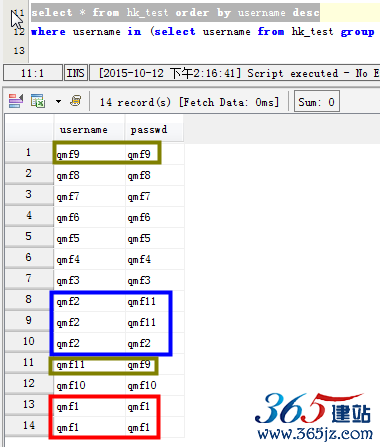Click the highlighted select statement on line 11
The image size is (380, 447).
[175, 12]
